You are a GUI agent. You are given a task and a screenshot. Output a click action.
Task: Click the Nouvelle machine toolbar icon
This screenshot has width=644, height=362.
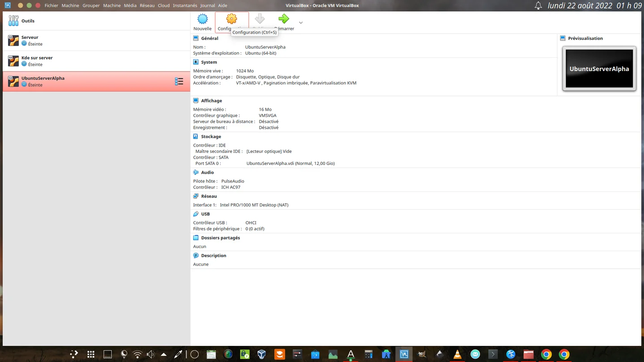pyautogui.click(x=203, y=19)
